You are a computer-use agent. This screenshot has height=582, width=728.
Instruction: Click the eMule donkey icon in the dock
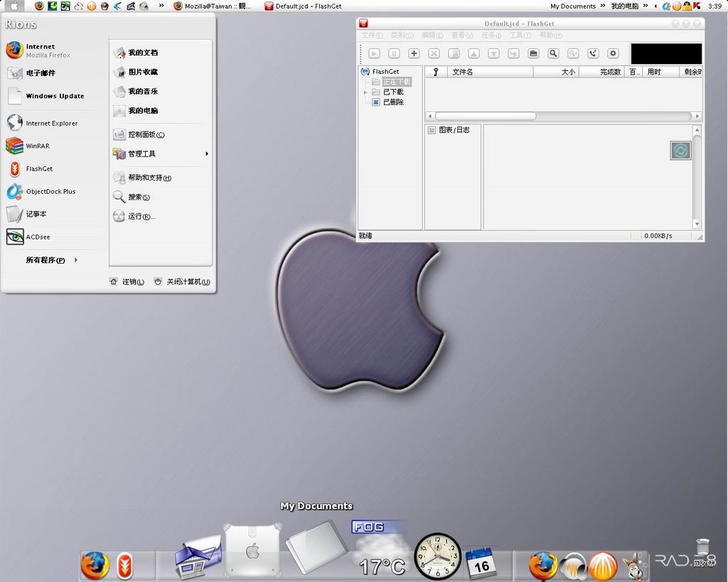pyautogui.click(x=631, y=566)
